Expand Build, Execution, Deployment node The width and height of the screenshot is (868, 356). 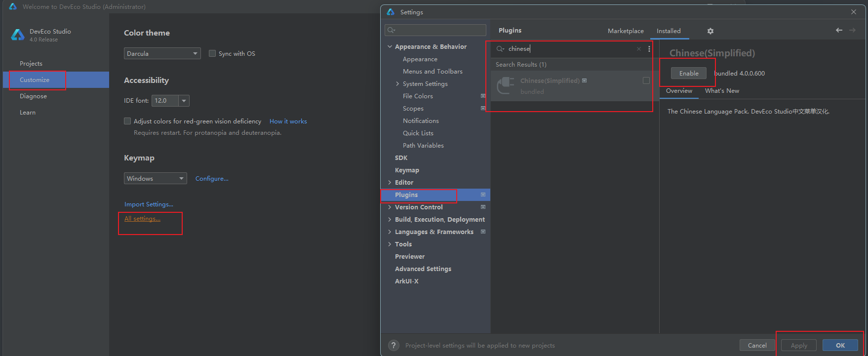390,219
